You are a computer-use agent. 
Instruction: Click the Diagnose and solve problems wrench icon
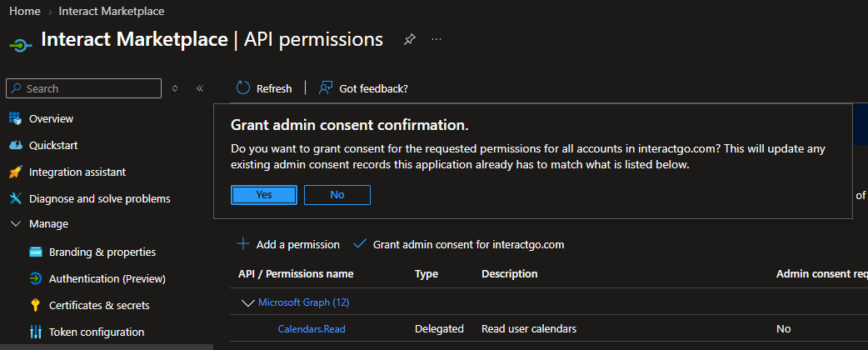pyautogui.click(x=16, y=198)
